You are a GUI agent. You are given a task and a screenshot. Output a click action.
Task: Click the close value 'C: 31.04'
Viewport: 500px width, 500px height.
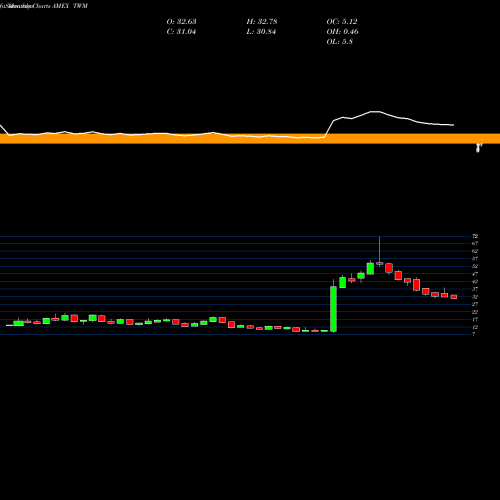coord(181,32)
